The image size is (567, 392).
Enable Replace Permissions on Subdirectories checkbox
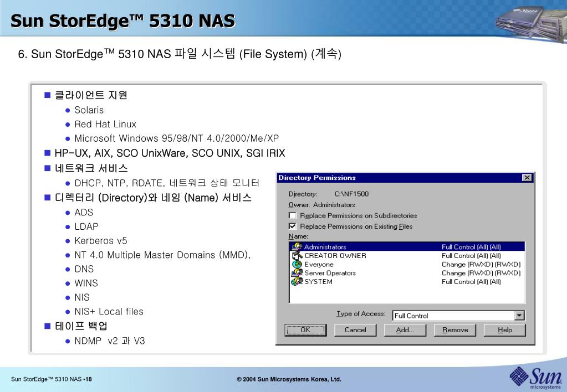coord(293,216)
